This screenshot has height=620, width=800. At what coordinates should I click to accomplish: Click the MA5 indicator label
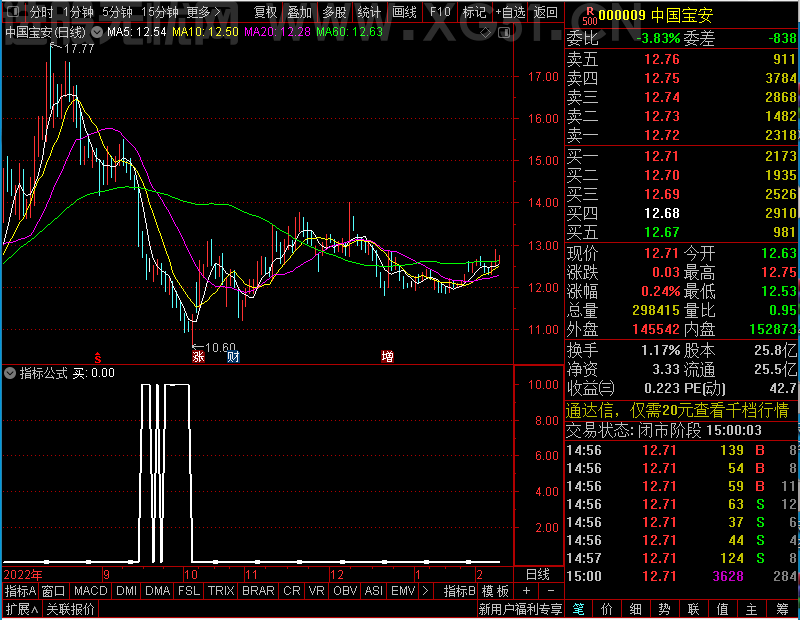coord(137,32)
